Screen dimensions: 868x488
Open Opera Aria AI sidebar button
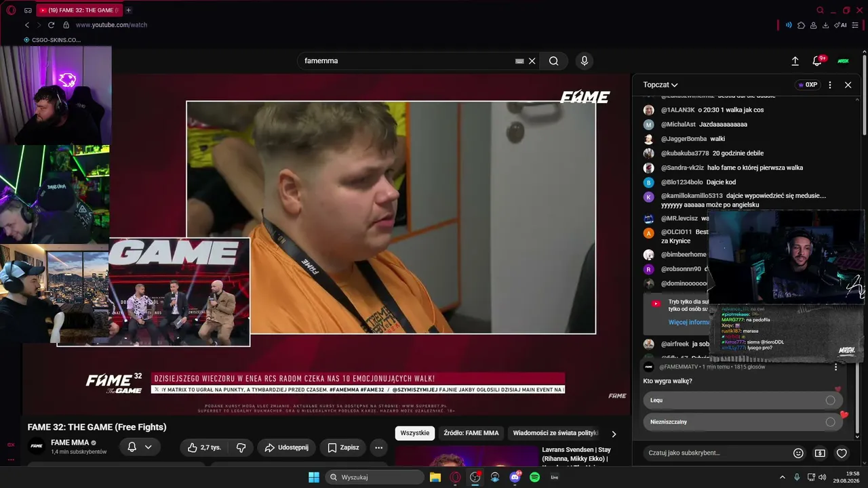pyautogui.click(x=840, y=25)
